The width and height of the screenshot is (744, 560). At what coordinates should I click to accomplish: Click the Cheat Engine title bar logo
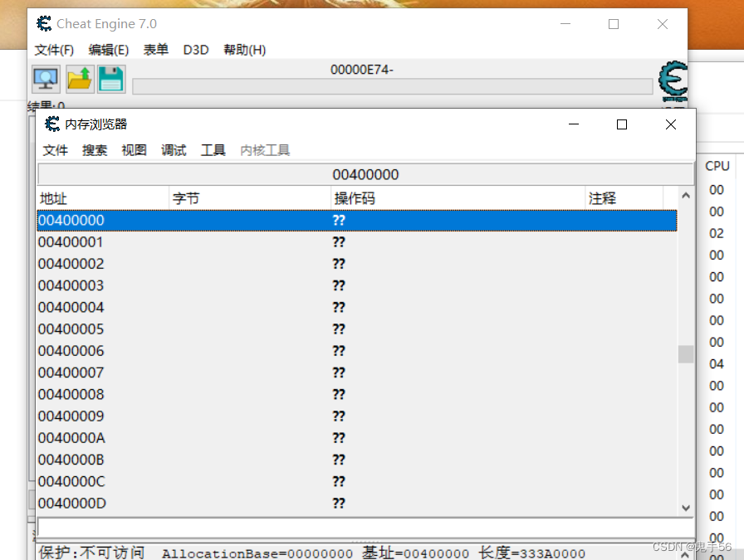click(x=44, y=24)
